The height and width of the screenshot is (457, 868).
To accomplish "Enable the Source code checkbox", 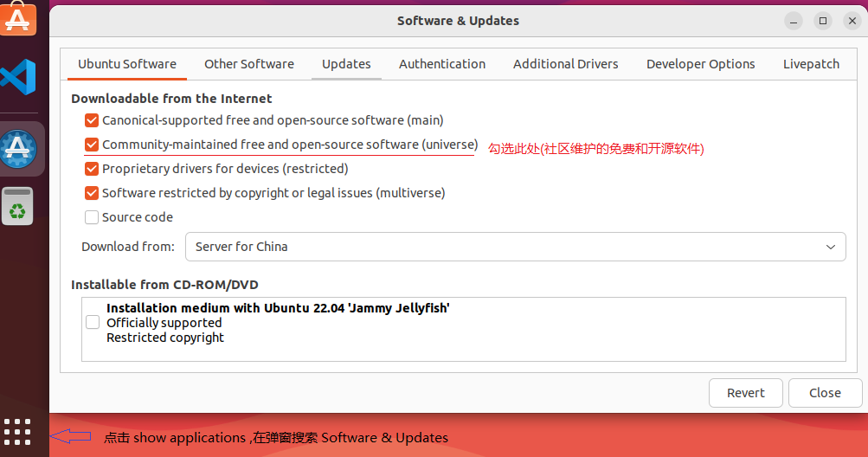I will click(92, 217).
